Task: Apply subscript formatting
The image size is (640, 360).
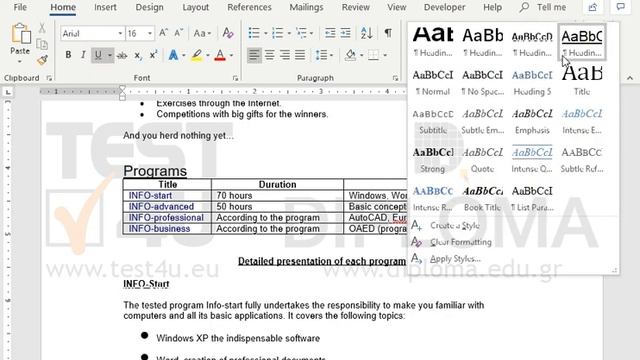Action: (138, 55)
